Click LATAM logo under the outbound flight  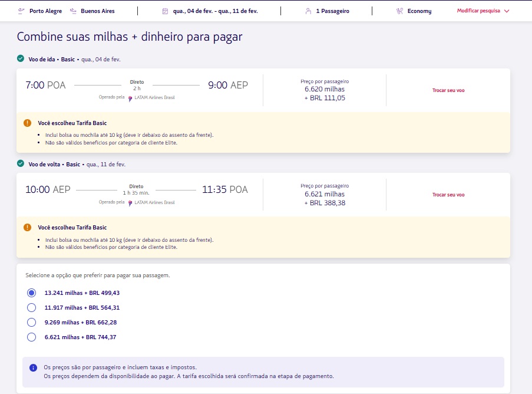[131, 97]
